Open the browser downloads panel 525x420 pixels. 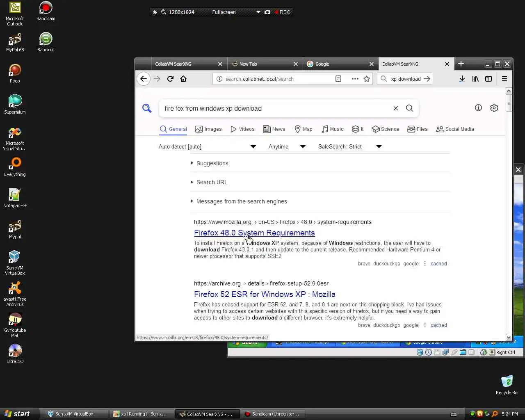pos(462,79)
